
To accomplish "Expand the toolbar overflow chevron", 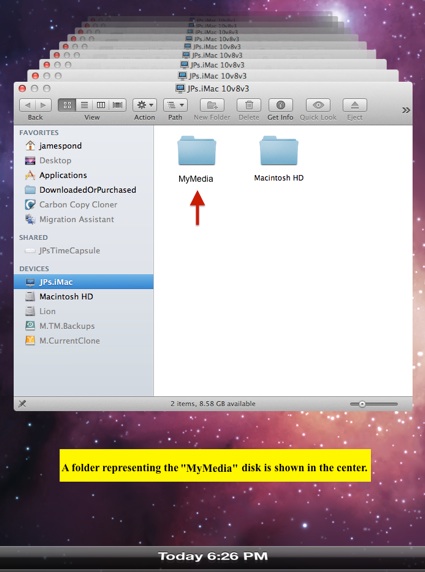I will 406,110.
